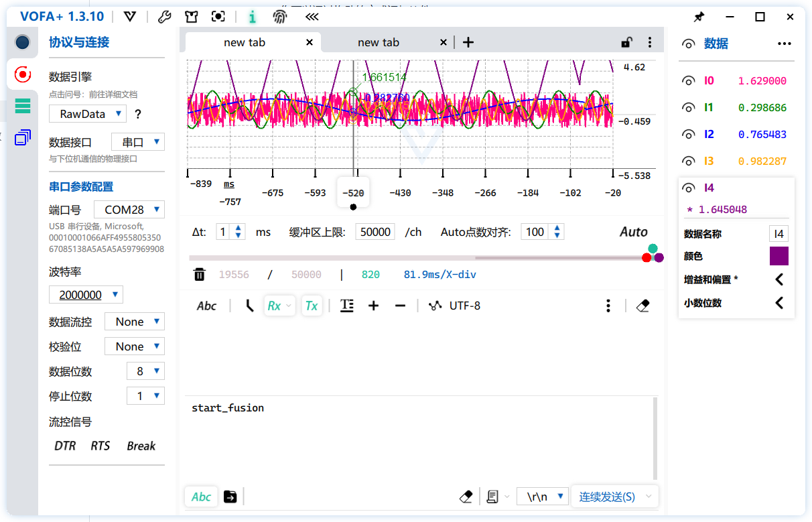Click the lock icon above the plot
This screenshot has width=812, height=522.
click(626, 42)
